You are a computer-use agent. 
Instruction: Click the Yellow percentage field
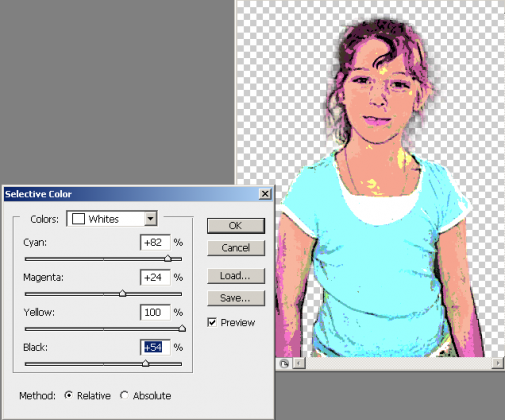tap(155, 312)
